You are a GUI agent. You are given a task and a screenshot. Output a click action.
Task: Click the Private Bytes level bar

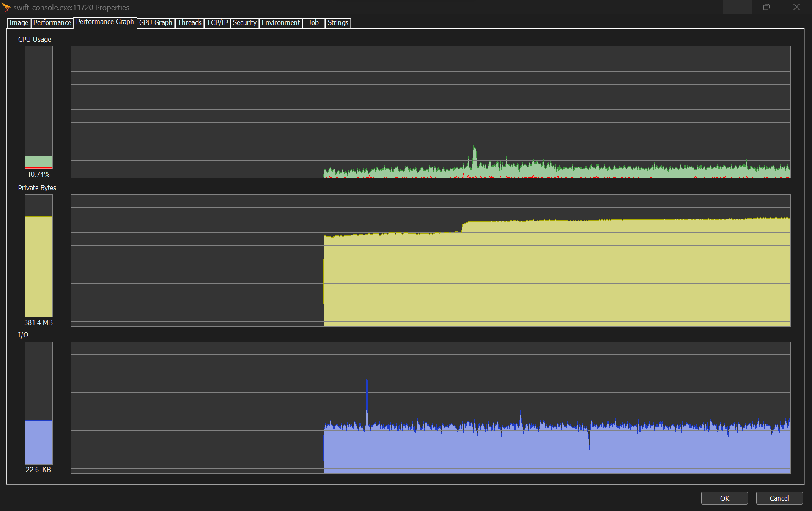tap(39, 256)
